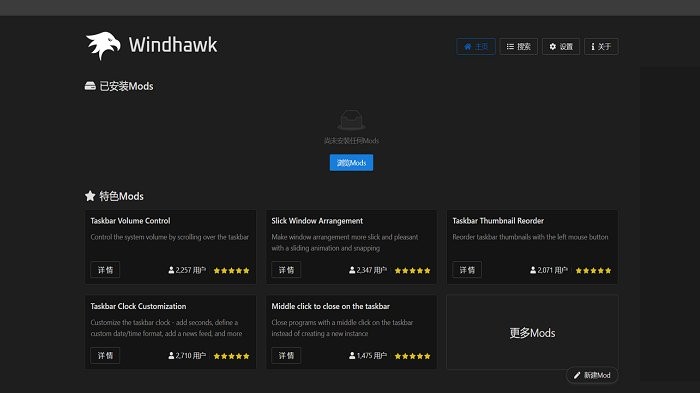Image resolution: width=700 pixels, height=393 pixels.
Task: Click the Middle click to close title
Action: click(x=330, y=306)
